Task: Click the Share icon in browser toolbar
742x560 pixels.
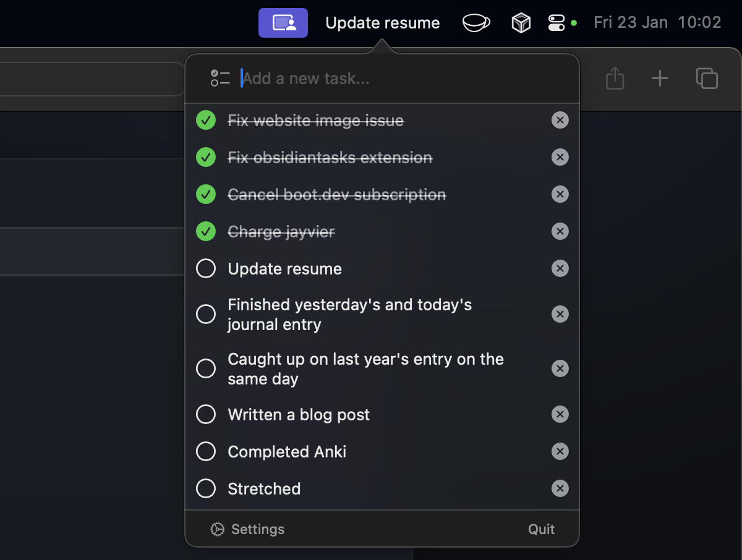Action: coord(615,78)
